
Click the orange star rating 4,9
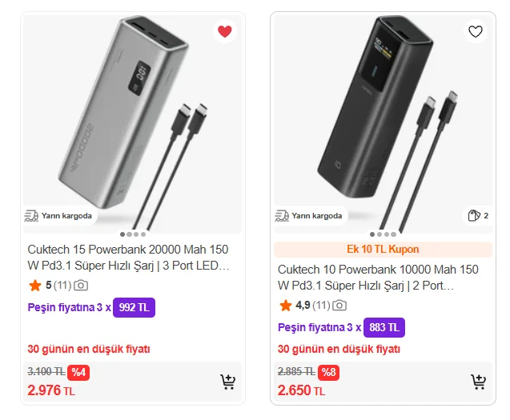[286, 306]
